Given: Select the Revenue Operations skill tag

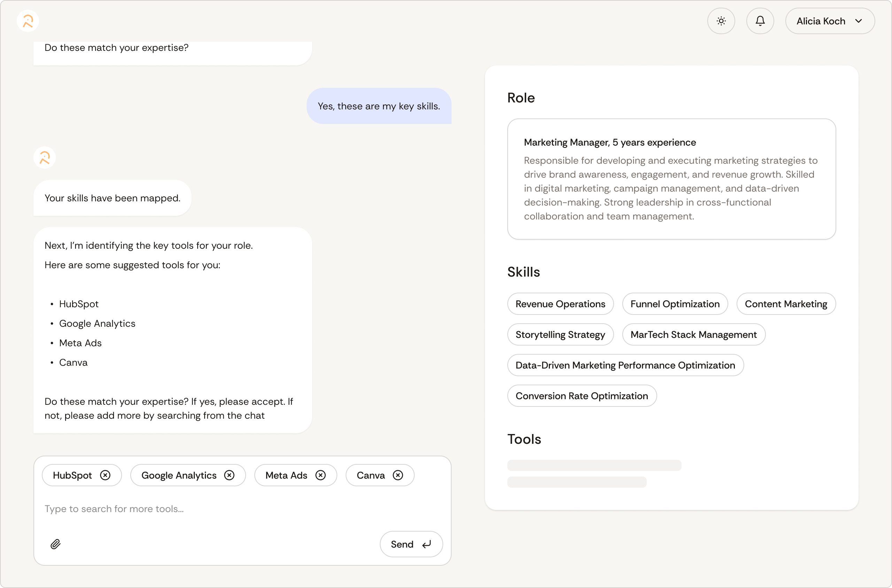Looking at the screenshot, I should pyautogui.click(x=560, y=304).
